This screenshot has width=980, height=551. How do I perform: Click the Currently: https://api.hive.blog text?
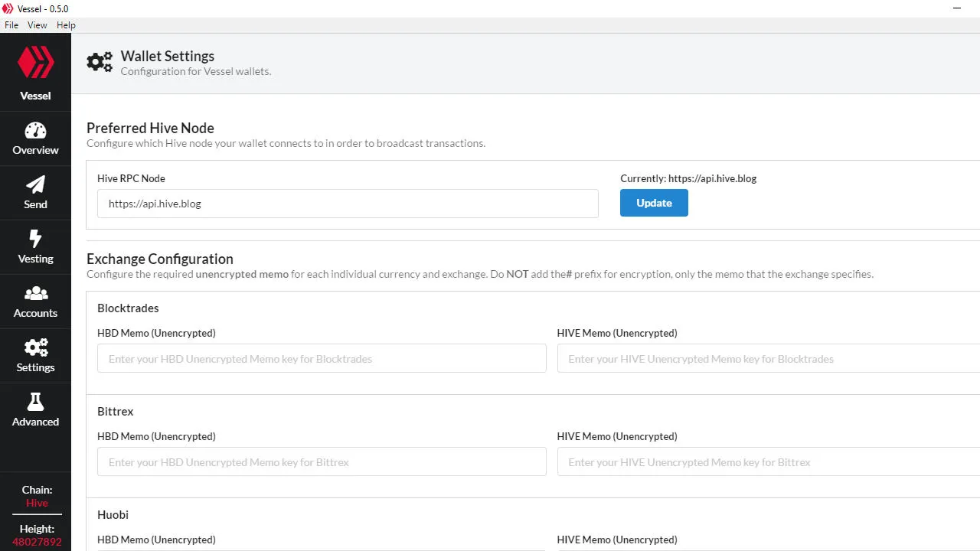tap(688, 178)
